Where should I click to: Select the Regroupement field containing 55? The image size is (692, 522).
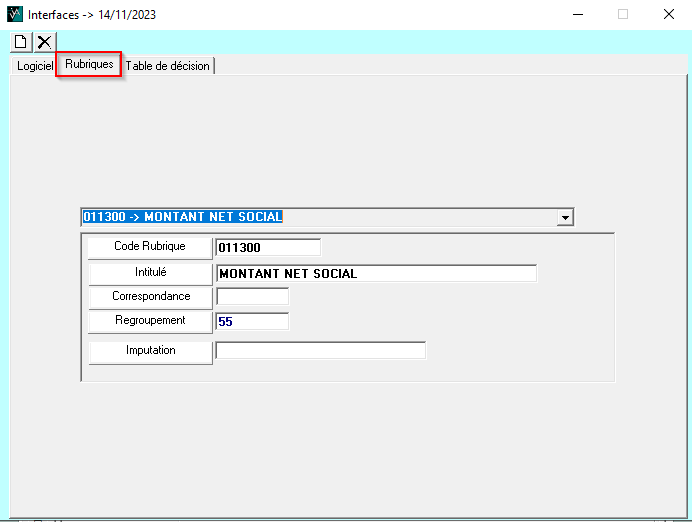(x=252, y=321)
